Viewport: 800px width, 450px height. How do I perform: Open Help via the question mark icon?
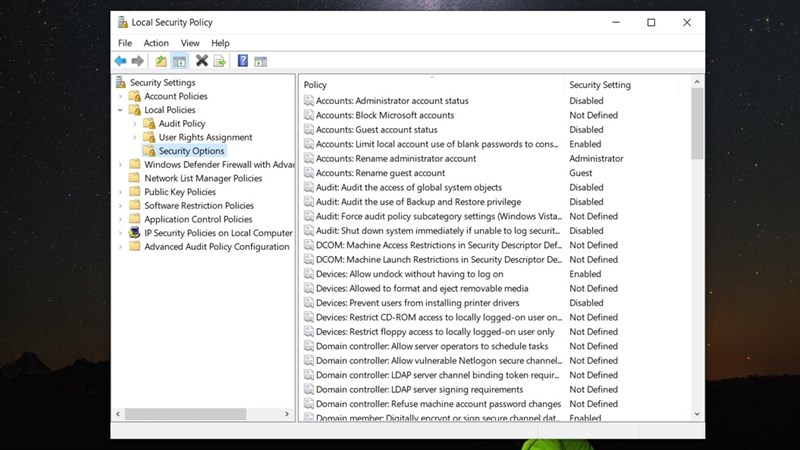click(x=243, y=61)
